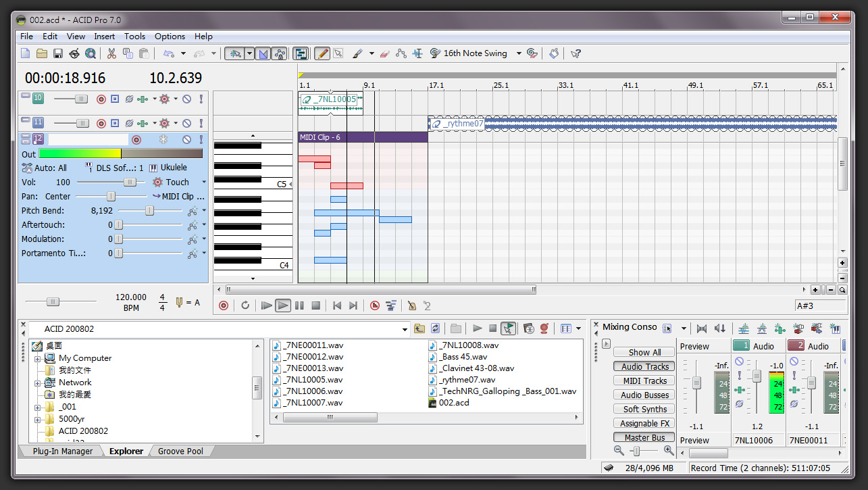
Task: Expand the 5000yr folder node
Action: [38, 419]
